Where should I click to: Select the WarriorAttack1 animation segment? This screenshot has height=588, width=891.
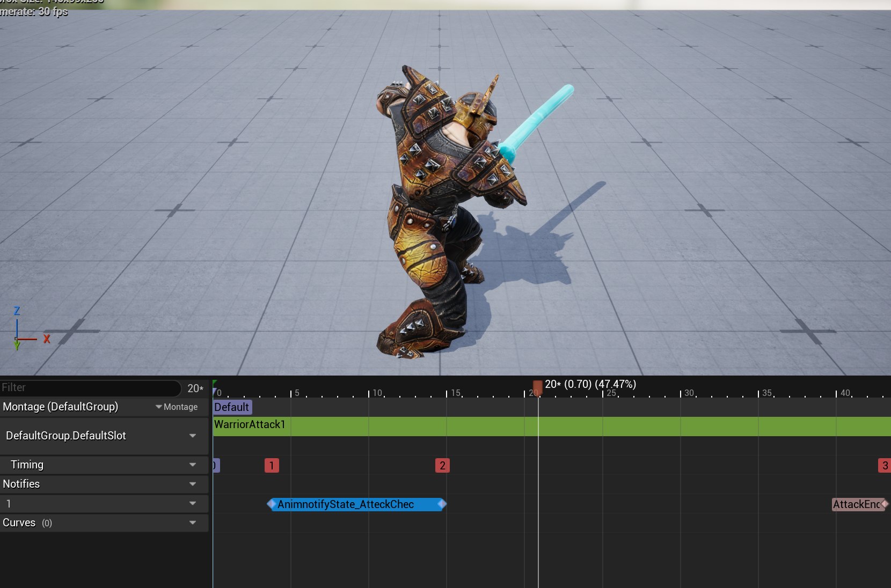pos(552,427)
